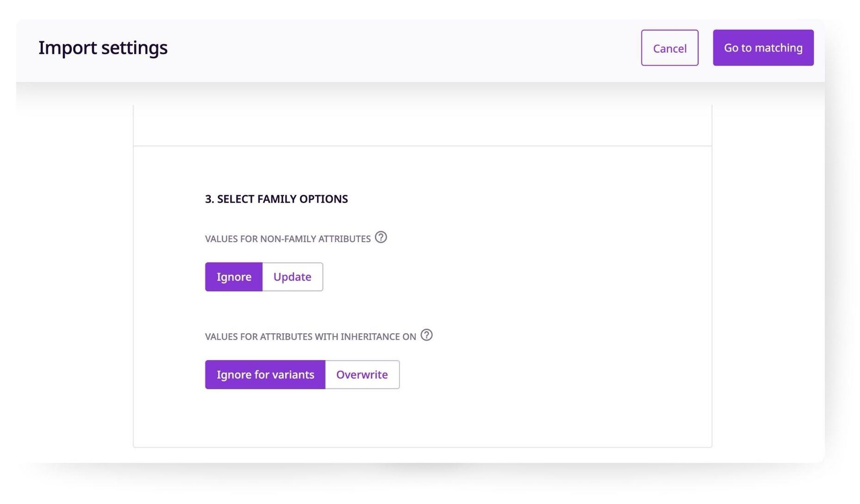Image resolution: width=860 pixels, height=504 pixels.
Task: Click Values for attributes with inheritance on label
Action: click(x=310, y=336)
